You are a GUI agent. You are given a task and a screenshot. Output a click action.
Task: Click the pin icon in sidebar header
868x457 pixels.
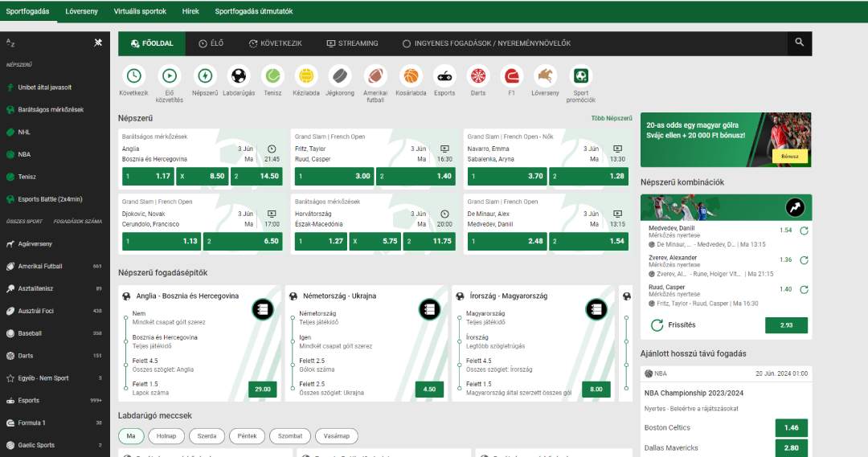pyautogui.click(x=98, y=43)
